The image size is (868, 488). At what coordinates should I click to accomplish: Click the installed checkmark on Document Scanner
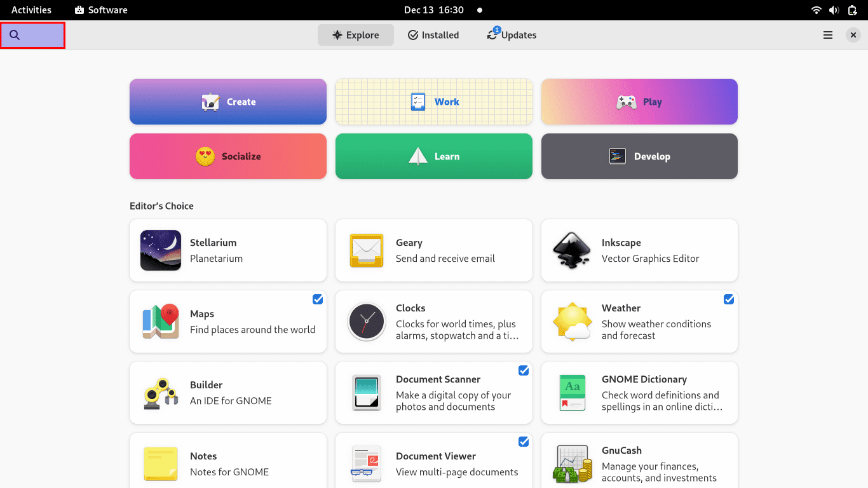coord(524,370)
